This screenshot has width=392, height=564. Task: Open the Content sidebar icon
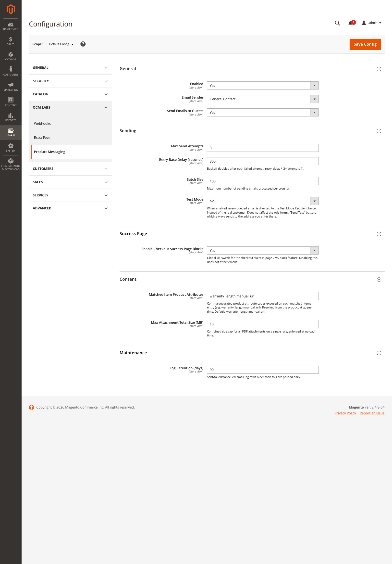coord(11,102)
